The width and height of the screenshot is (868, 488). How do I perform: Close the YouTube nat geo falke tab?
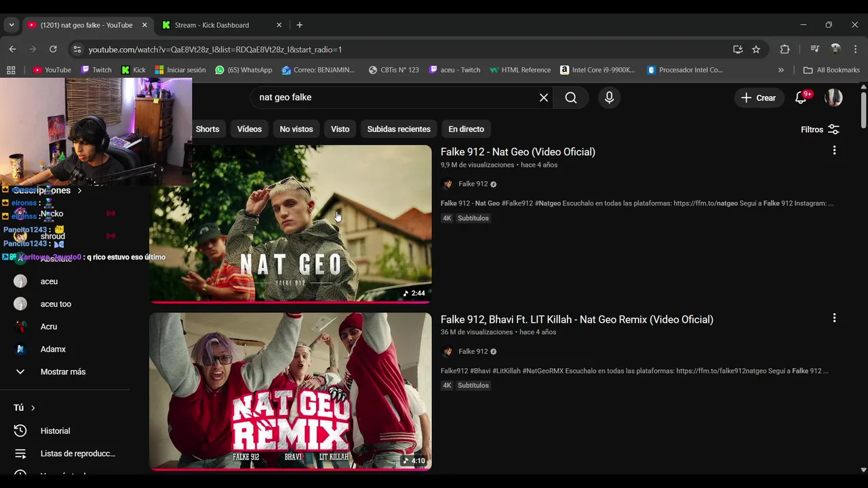144,25
